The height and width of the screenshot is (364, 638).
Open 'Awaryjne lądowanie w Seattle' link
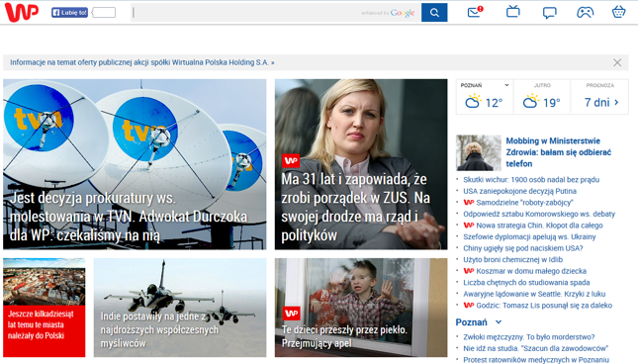(534, 294)
